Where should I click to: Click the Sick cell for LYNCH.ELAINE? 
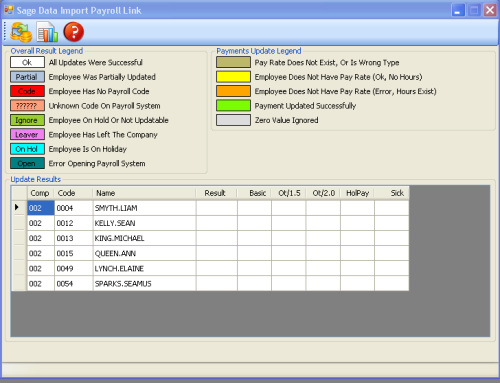point(392,268)
